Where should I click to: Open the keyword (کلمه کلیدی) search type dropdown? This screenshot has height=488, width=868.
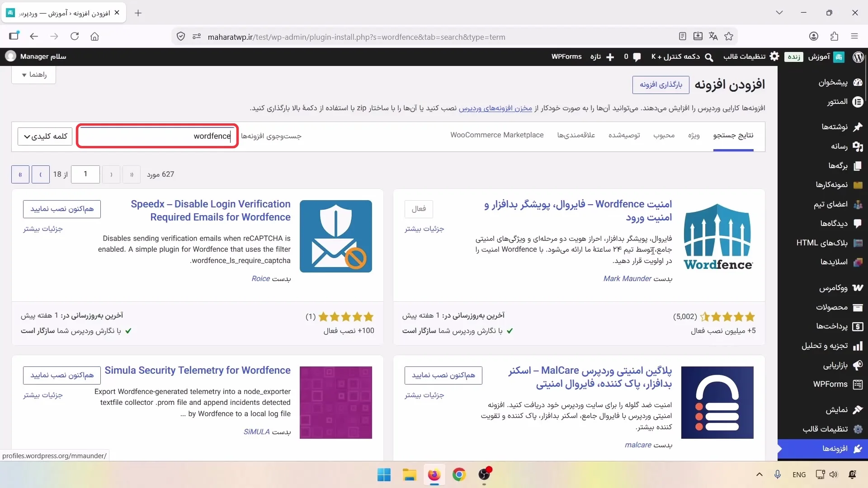45,136
